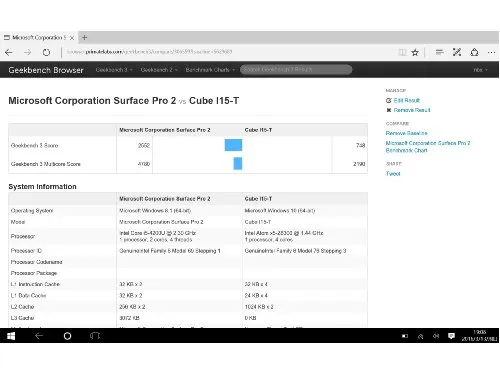Open the Windows Start button

tap(11, 336)
